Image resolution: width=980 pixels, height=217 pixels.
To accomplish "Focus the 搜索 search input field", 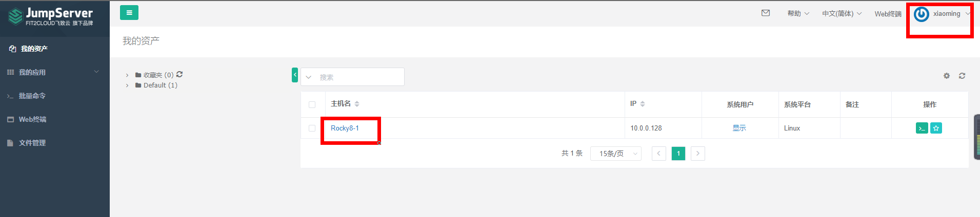I will pyautogui.click(x=359, y=77).
